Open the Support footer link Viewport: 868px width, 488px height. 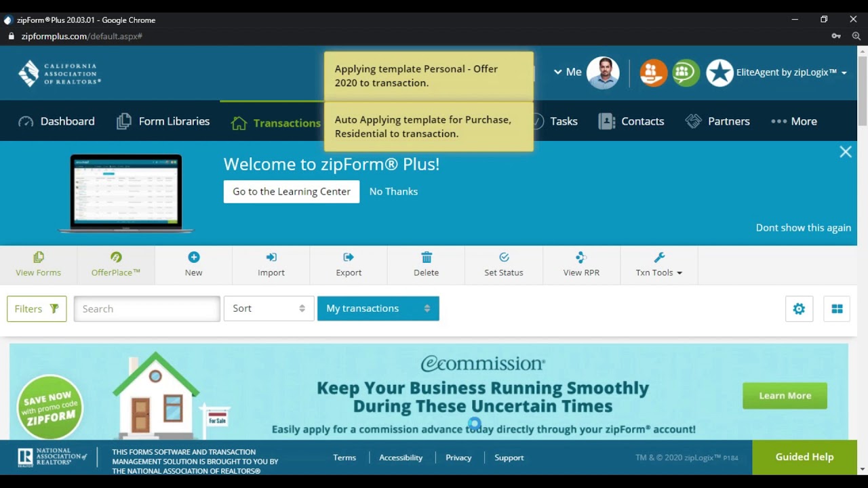click(x=509, y=457)
